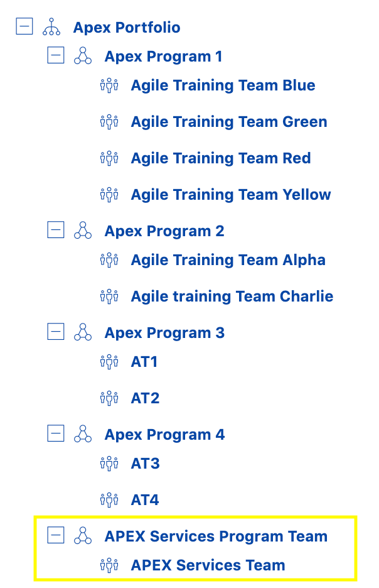Click the Apex Portfolio hierarchy icon

(50, 26)
